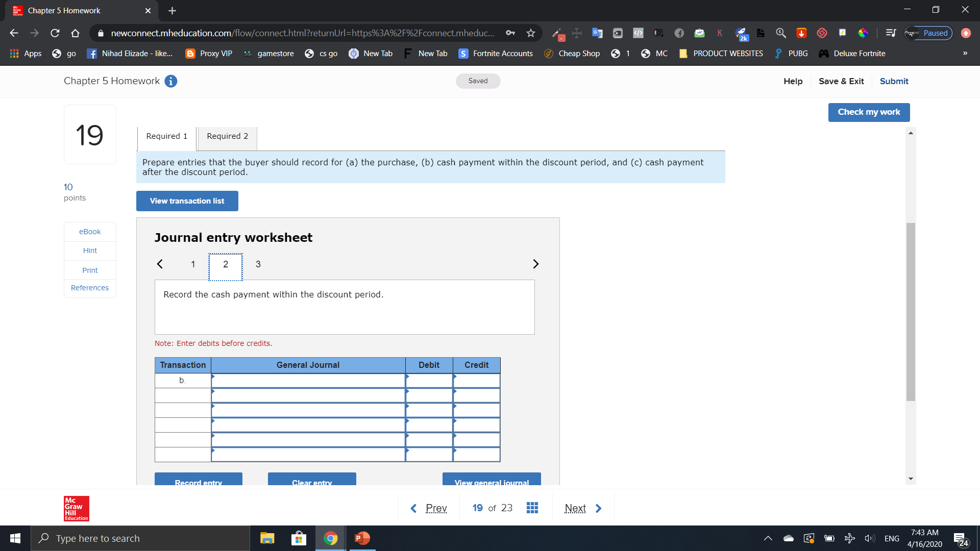The image size is (980, 551).
Task: Switch to the Required 2 tab
Action: pyautogui.click(x=227, y=136)
